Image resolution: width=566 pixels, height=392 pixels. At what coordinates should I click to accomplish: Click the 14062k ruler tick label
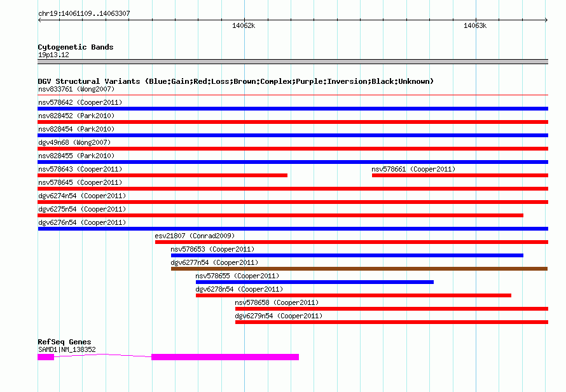pyautogui.click(x=244, y=25)
